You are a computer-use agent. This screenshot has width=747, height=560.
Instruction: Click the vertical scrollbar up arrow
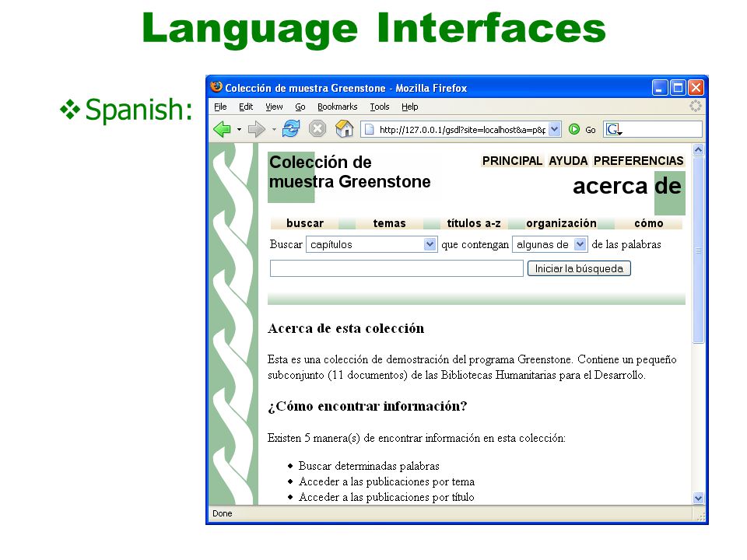click(699, 150)
